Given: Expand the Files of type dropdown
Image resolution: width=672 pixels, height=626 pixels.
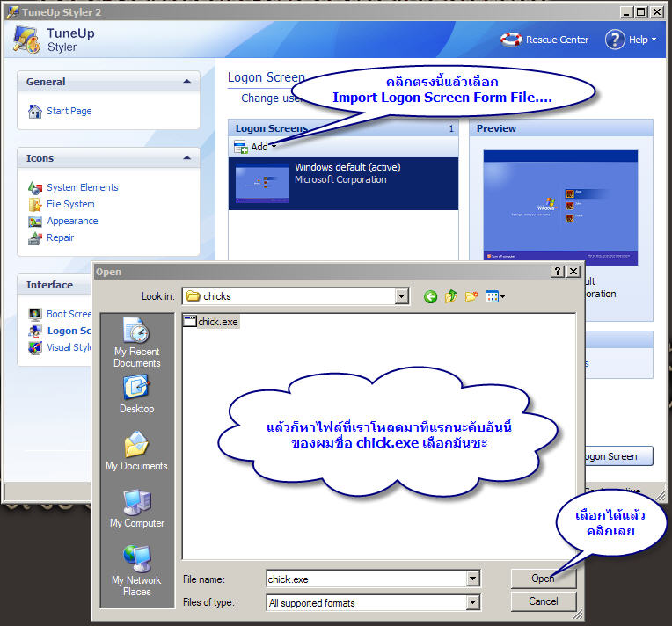Looking at the screenshot, I should point(472,602).
